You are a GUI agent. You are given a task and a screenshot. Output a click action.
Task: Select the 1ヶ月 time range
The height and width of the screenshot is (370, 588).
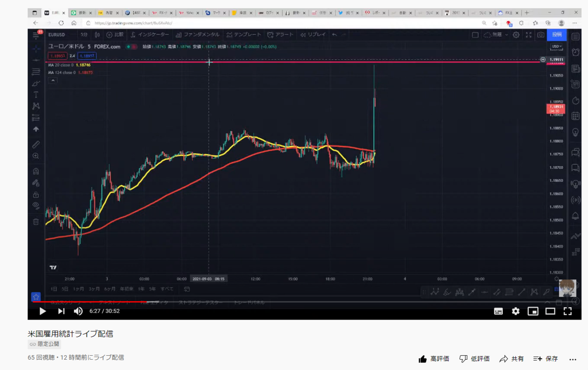pos(78,289)
